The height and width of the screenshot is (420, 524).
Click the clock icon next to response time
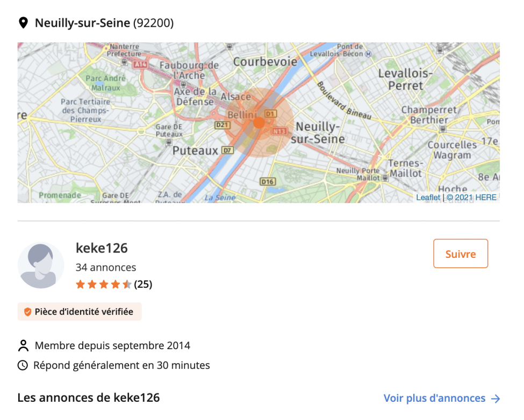(x=23, y=365)
